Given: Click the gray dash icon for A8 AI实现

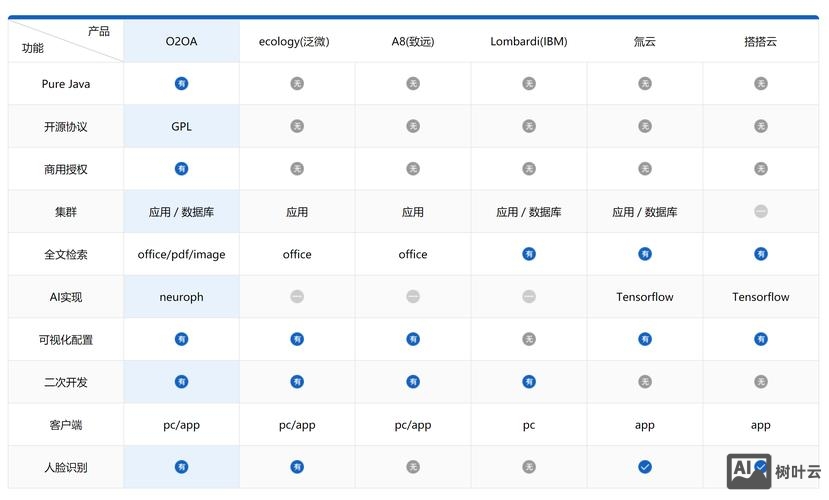Looking at the screenshot, I should point(413,297).
